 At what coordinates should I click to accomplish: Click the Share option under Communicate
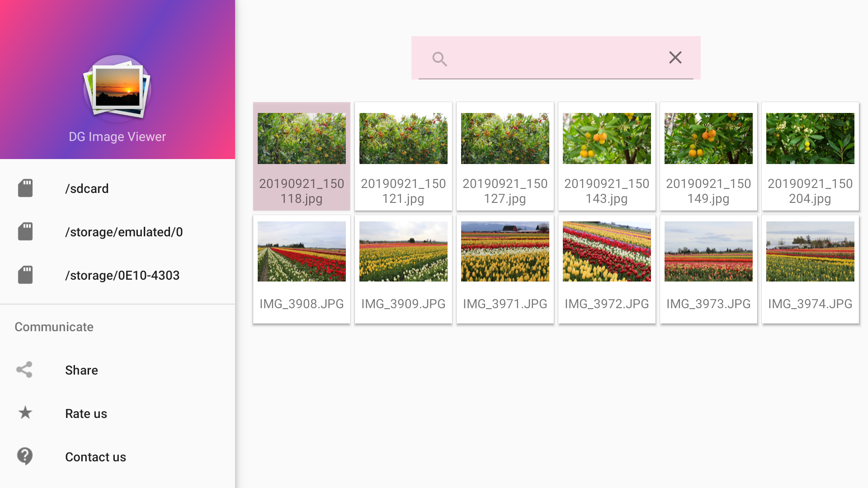[81, 370]
